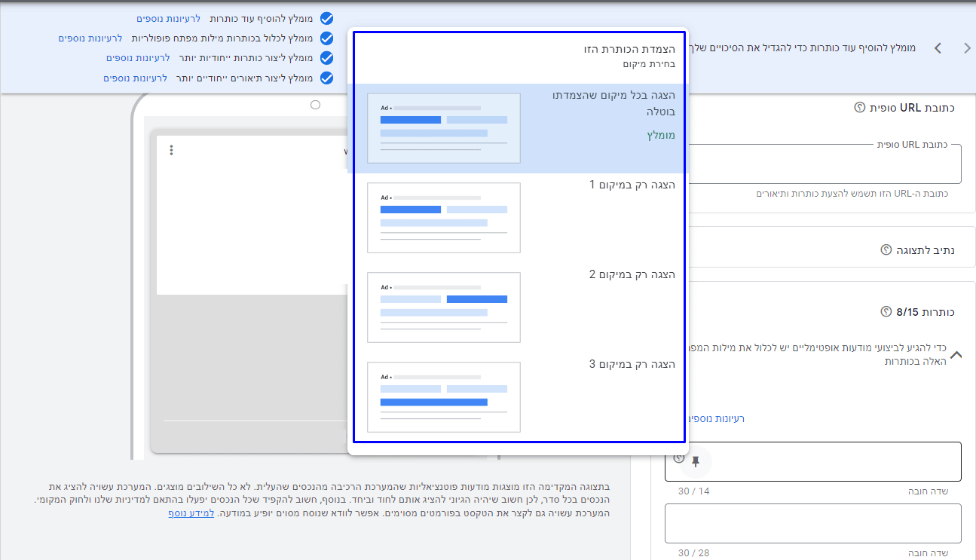Screen dimensions: 976x560
Task: Focus the second headline field with 30 / 28
Action: click(812, 523)
